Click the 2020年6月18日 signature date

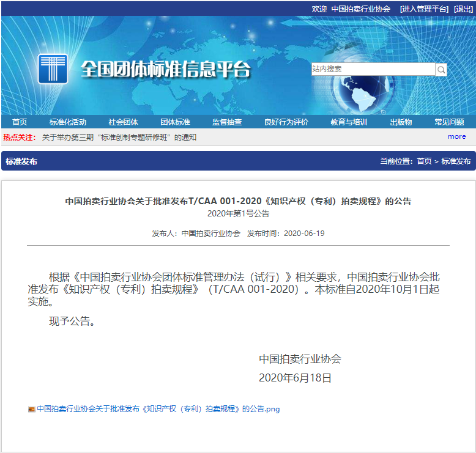(295, 378)
